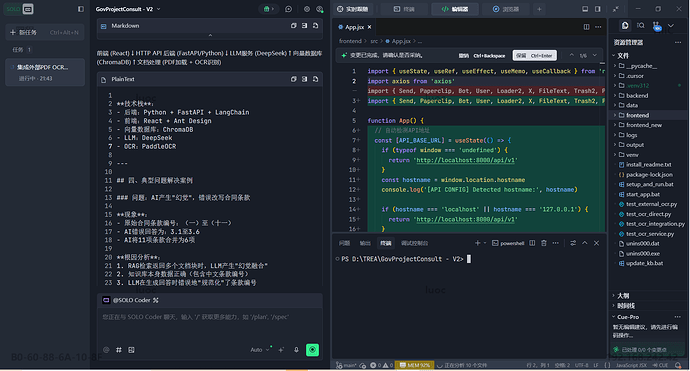Screen dimensions: 690x371
Task: Apply the Markdown block to file
Action: tap(316, 26)
